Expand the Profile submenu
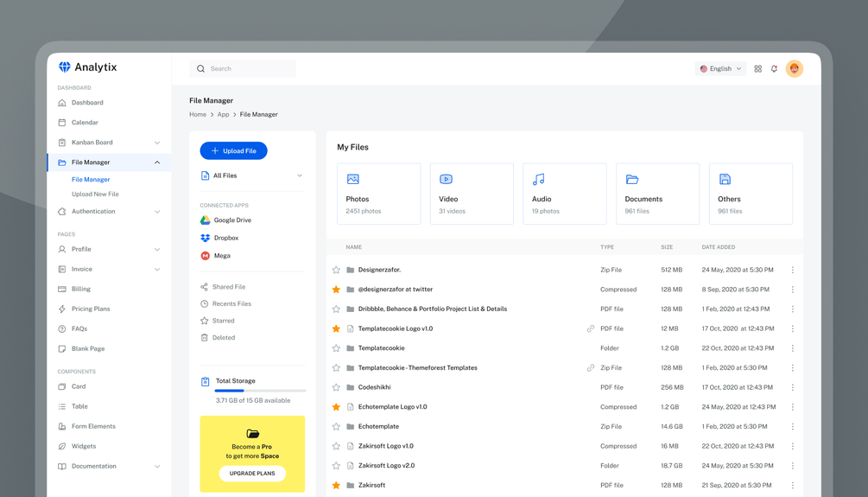 click(x=157, y=249)
